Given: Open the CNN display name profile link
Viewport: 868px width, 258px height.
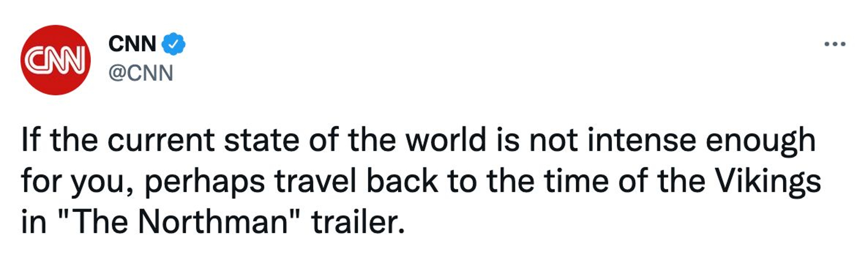Looking at the screenshot, I should coord(132,44).
